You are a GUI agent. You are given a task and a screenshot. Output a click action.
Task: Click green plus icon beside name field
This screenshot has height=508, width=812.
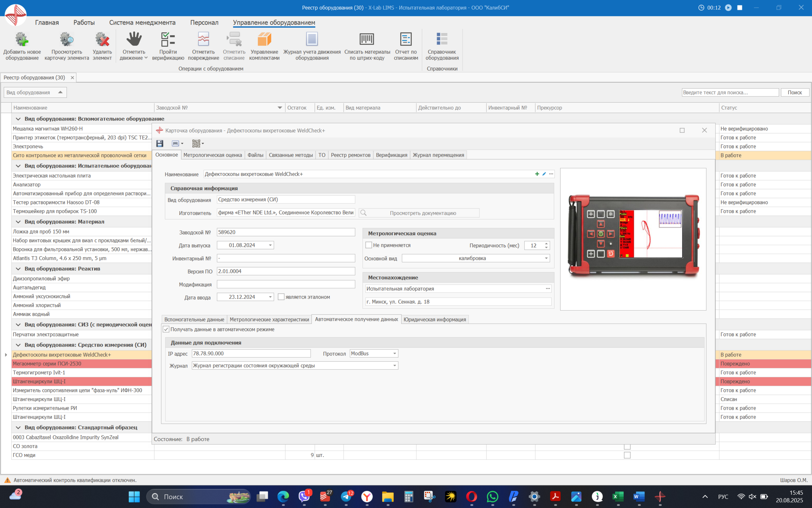pyautogui.click(x=537, y=174)
